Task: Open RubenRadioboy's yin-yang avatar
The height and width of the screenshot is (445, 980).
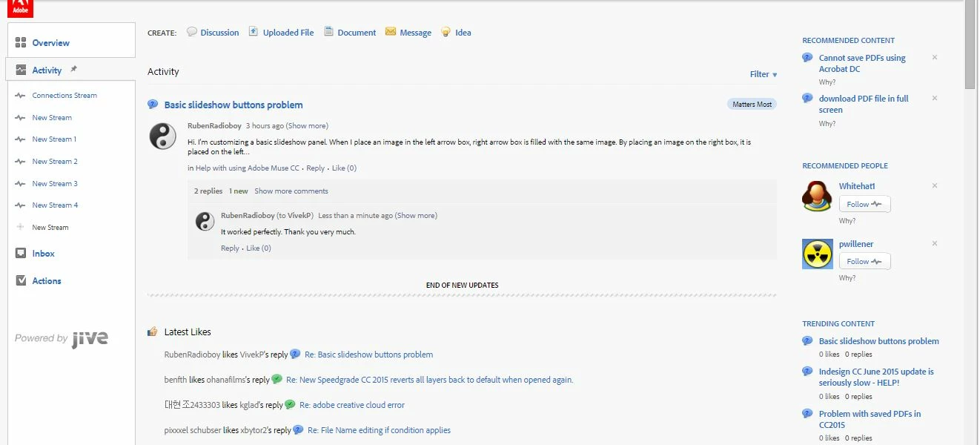Action: click(163, 136)
